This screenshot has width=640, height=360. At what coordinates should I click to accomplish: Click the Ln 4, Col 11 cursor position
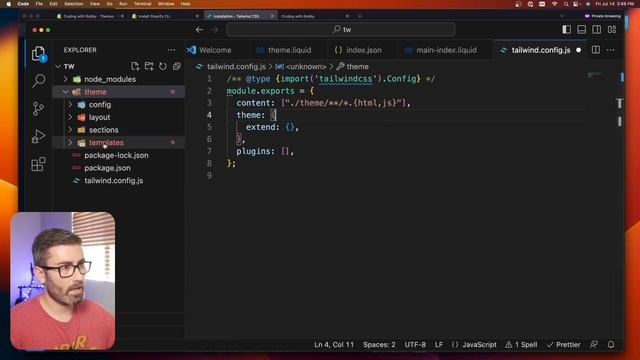[334, 344]
